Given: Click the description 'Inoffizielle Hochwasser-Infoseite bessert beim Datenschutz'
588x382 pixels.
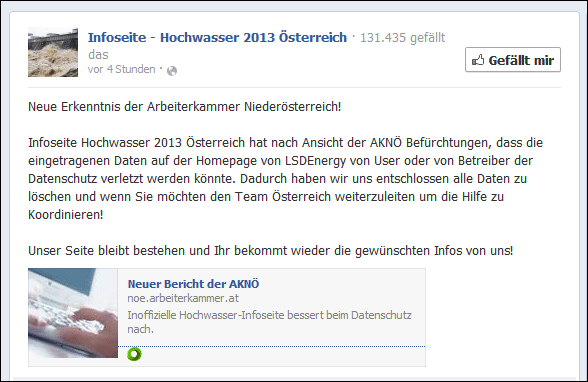Looking at the screenshot, I should coord(269,315).
